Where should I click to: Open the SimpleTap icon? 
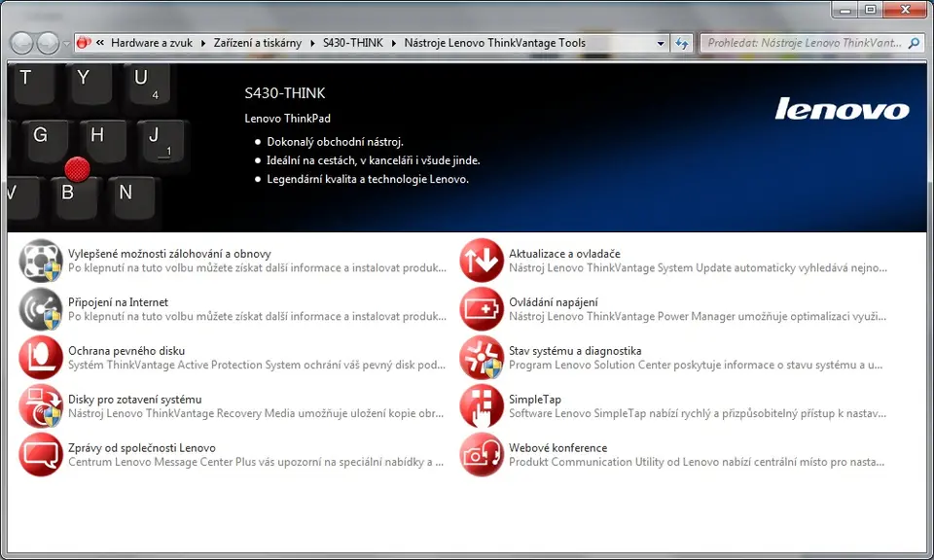point(482,406)
